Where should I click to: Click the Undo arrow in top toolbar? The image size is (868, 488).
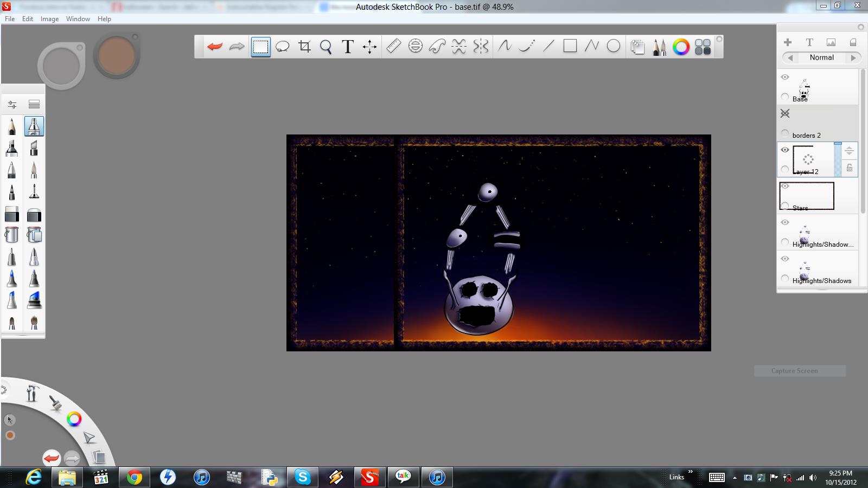tap(215, 47)
